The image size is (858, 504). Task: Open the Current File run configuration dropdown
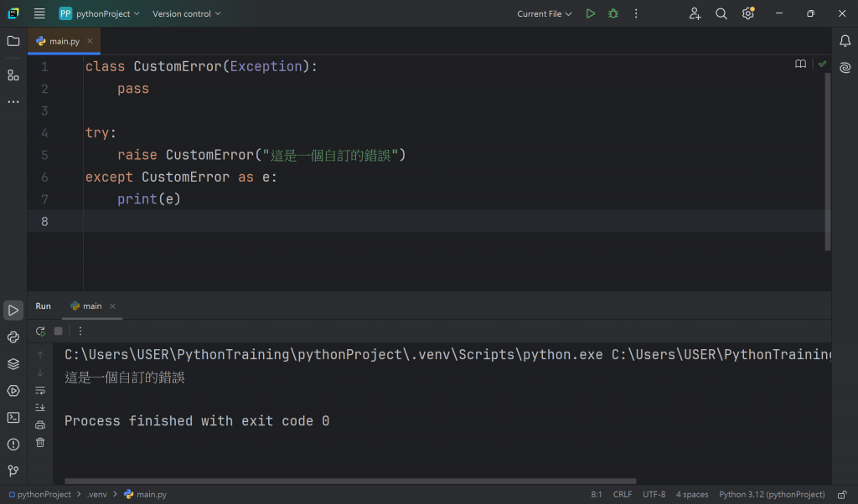click(x=545, y=13)
